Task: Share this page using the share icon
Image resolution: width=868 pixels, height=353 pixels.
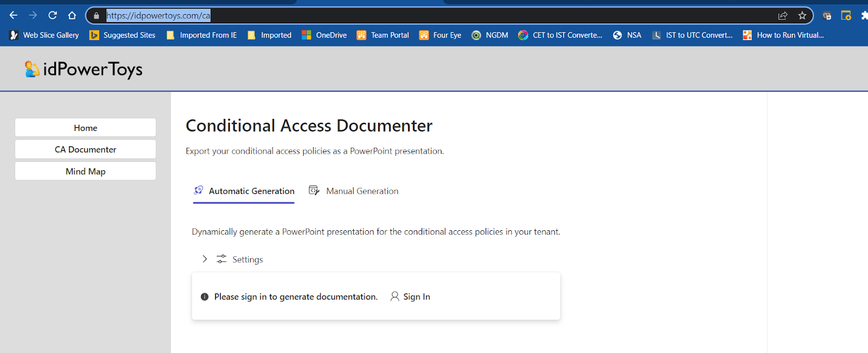Action: [783, 16]
